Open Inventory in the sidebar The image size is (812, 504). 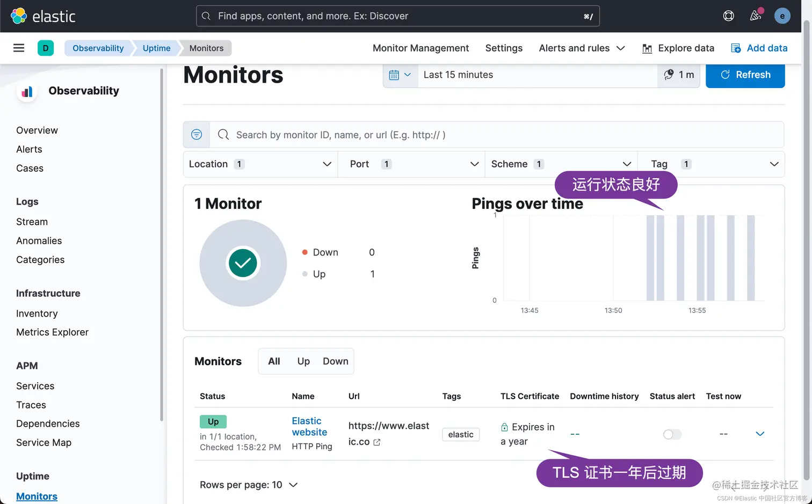pos(37,313)
